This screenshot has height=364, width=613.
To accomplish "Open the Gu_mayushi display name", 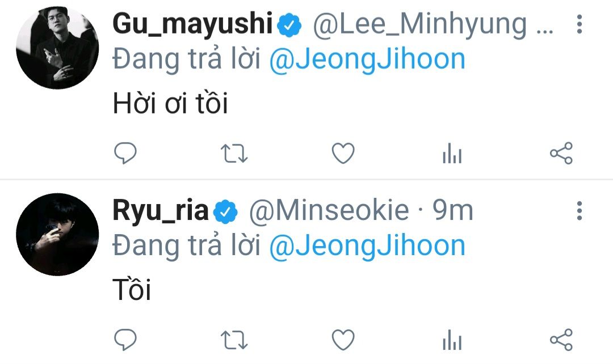I will pyautogui.click(x=193, y=24).
